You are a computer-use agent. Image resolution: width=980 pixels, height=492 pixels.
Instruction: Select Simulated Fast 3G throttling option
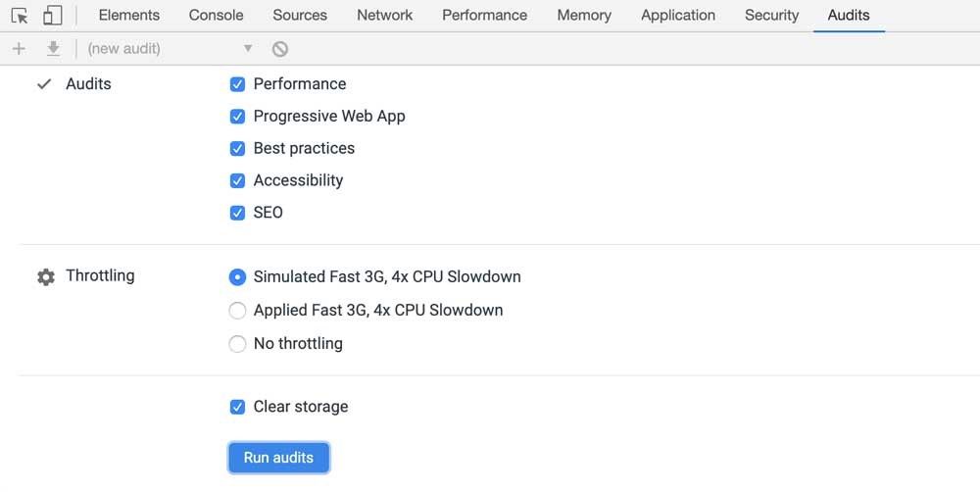point(237,277)
